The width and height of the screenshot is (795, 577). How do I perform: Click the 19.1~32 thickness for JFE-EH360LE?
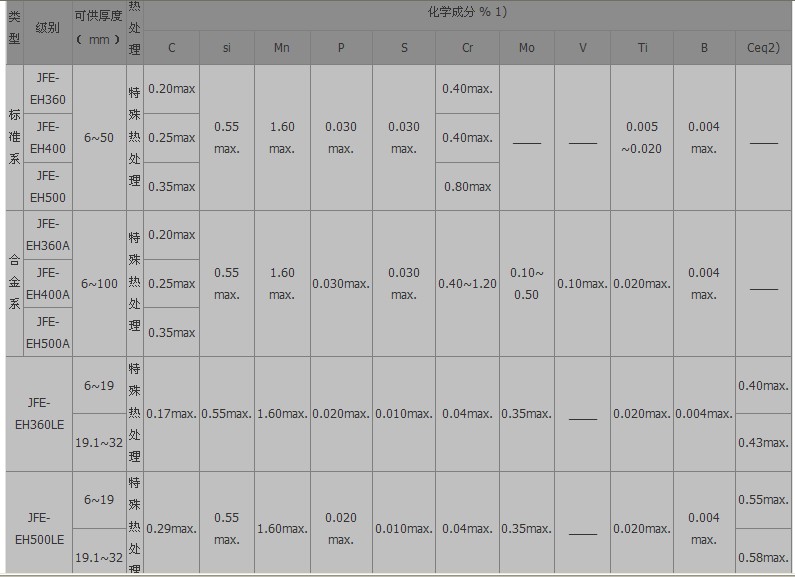coord(99,442)
